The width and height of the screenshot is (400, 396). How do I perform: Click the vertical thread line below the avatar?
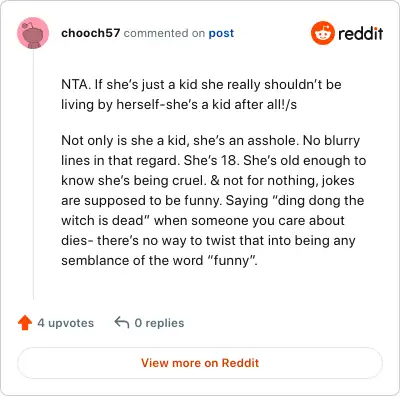point(33,173)
